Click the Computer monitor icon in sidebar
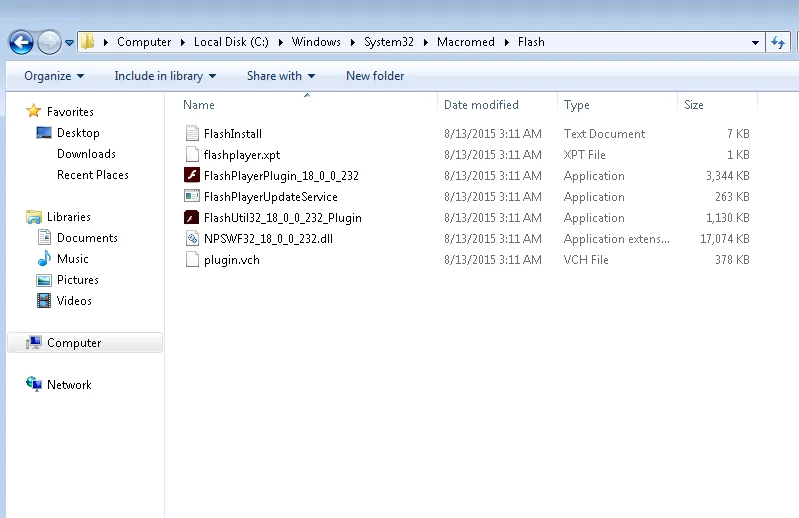This screenshot has width=799, height=518. (x=34, y=343)
